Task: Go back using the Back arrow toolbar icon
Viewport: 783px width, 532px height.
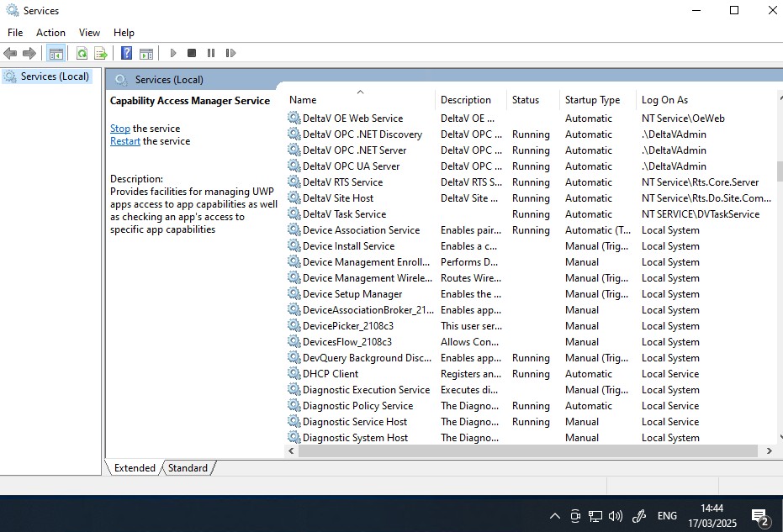Action: tap(10, 53)
